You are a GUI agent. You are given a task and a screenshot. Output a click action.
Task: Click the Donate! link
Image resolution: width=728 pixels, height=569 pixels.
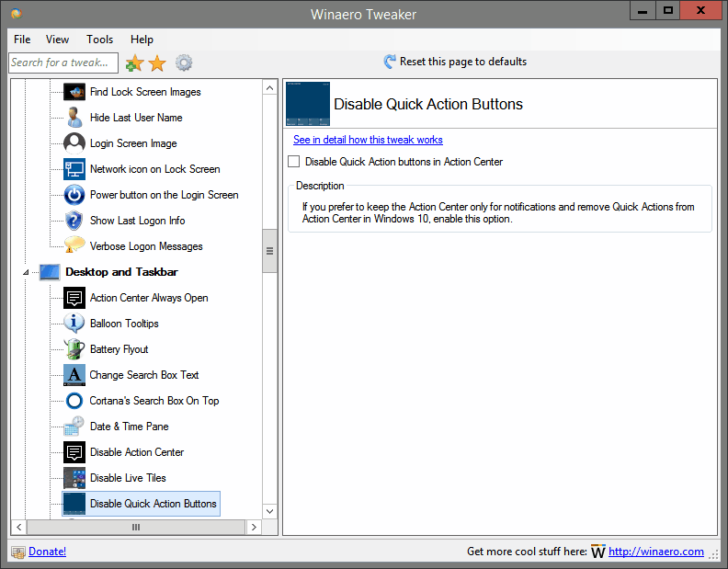(x=48, y=552)
